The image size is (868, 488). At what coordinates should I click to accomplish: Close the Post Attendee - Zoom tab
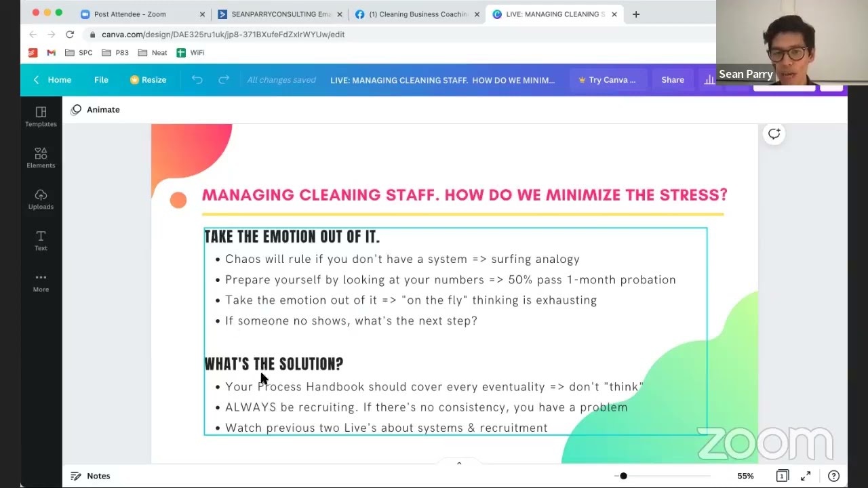pos(202,14)
